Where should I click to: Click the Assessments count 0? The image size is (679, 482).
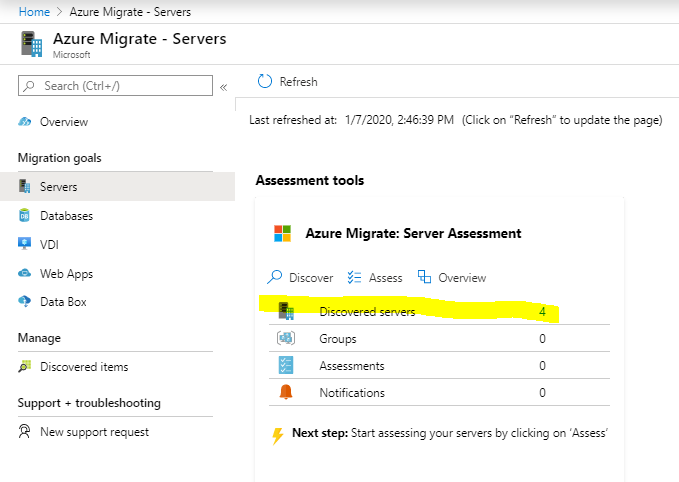click(x=542, y=366)
